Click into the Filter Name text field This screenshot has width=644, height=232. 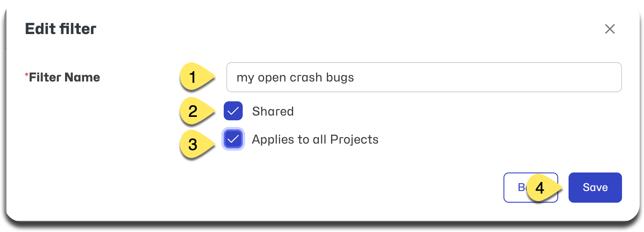424,77
